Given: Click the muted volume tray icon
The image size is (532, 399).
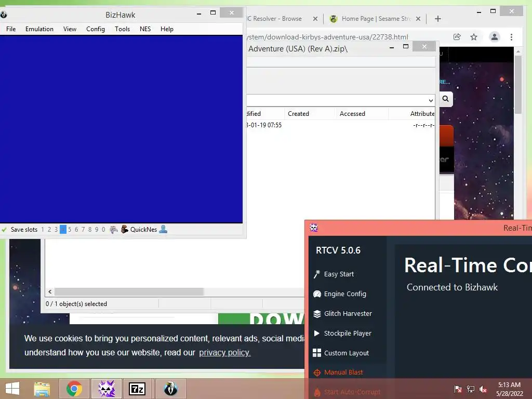Looking at the screenshot, I should (483, 389).
